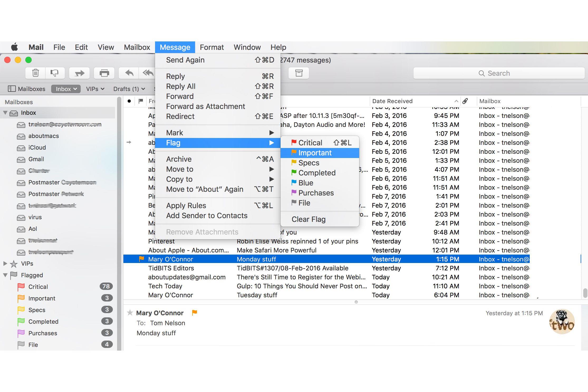Click the Junk thumbs-down toolbar icon

55,73
